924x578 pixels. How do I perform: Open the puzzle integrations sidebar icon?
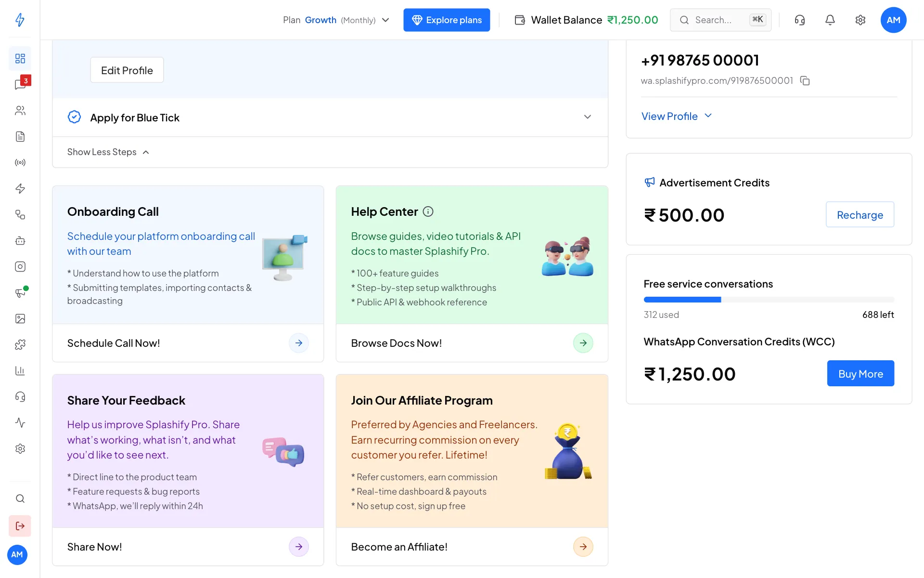(x=20, y=344)
